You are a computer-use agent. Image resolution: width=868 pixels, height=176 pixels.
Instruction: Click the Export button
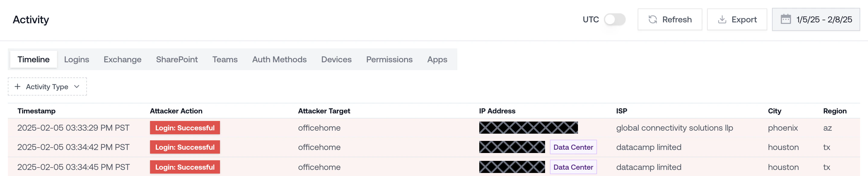pyautogui.click(x=737, y=19)
